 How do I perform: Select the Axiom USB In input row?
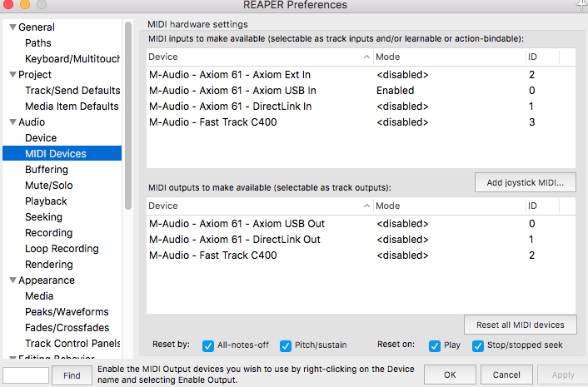coord(232,91)
